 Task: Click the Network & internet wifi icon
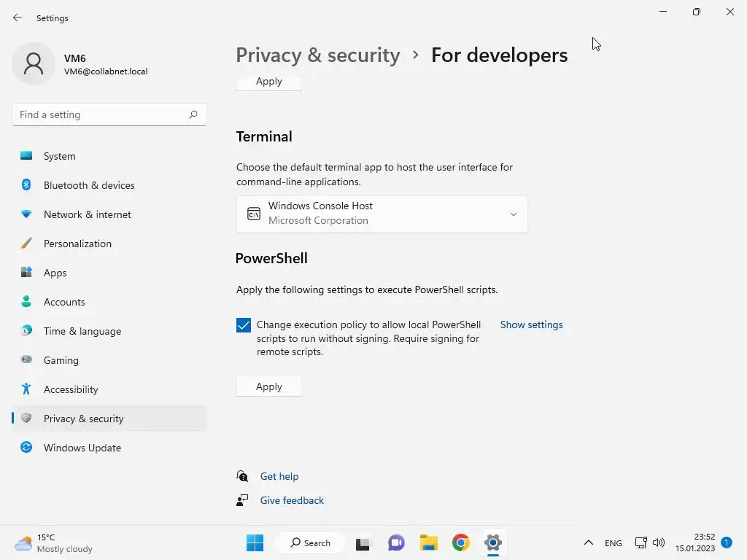(x=26, y=214)
